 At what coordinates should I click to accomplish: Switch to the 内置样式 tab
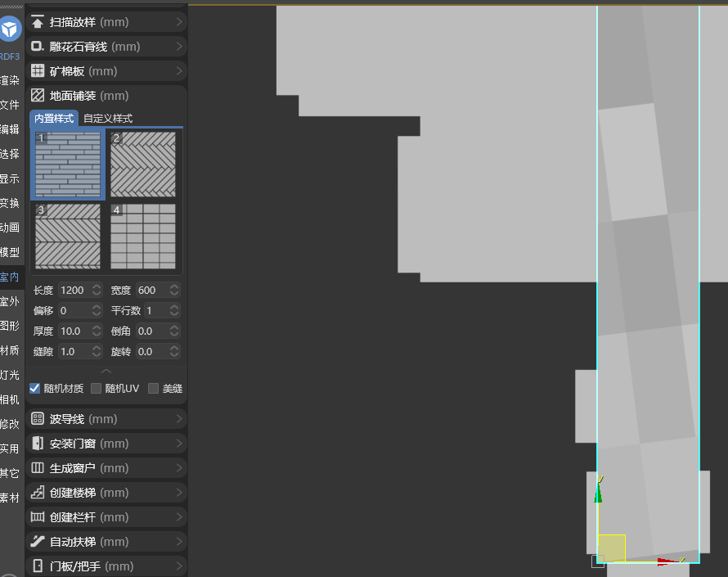pos(54,119)
